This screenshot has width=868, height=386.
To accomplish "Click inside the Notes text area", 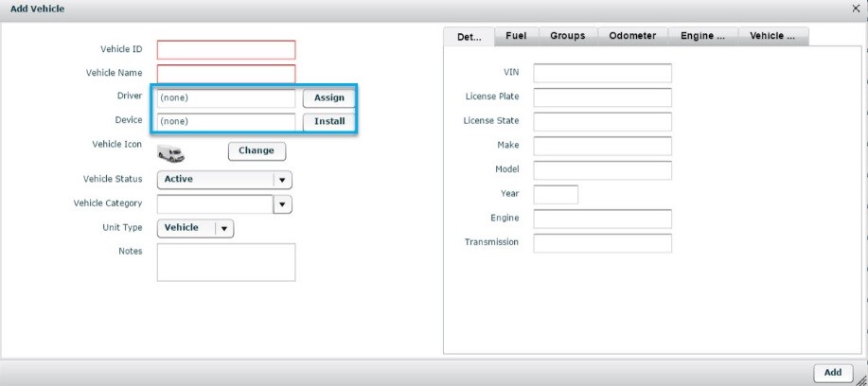I will pyautogui.click(x=226, y=262).
